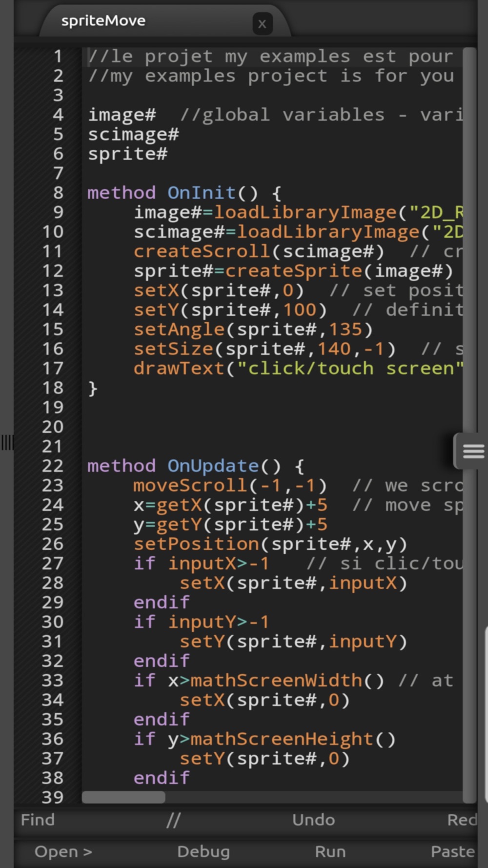This screenshot has height=868, width=488.
Task: Click the Debug button
Action: tap(203, 852)
